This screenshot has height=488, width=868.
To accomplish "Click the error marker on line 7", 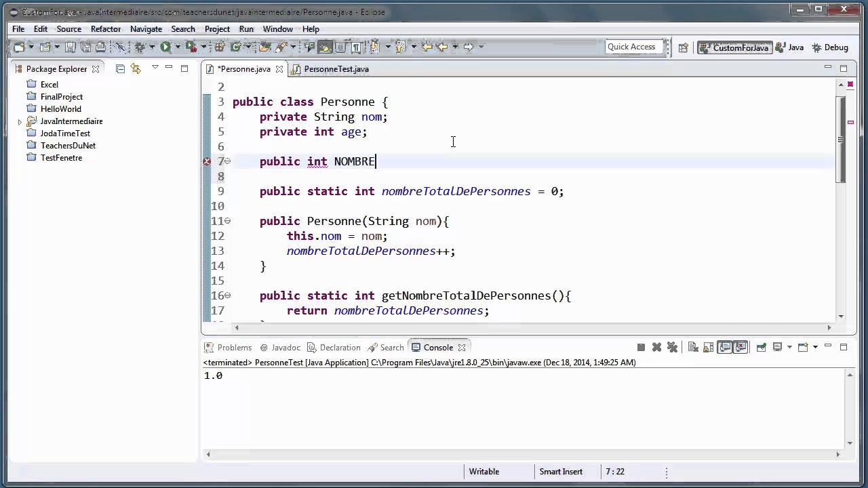I will (x=208, y=161).
